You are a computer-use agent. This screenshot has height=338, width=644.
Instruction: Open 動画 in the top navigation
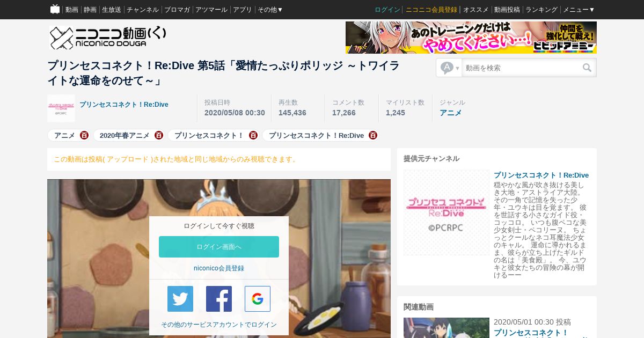tap(72, 10)
